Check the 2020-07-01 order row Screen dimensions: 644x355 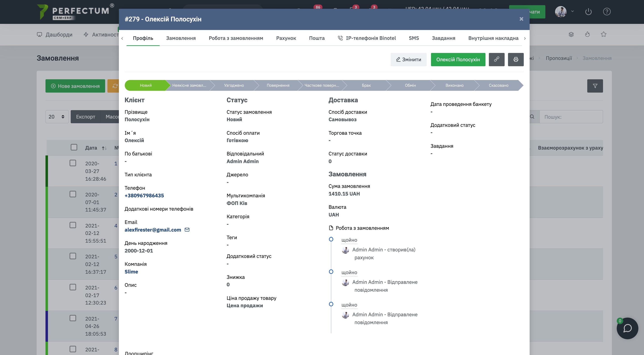click(x=73, y=194)
